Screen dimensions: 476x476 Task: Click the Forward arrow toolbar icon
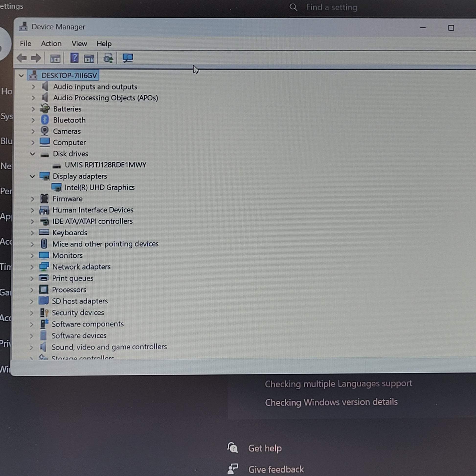click(36, 58)
